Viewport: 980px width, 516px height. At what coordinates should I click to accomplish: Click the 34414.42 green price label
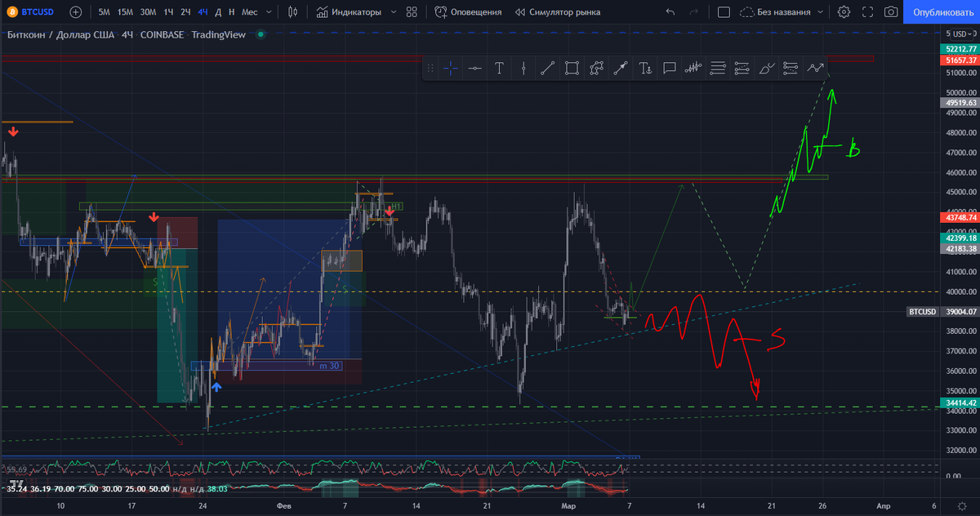(x=960, y=403)
